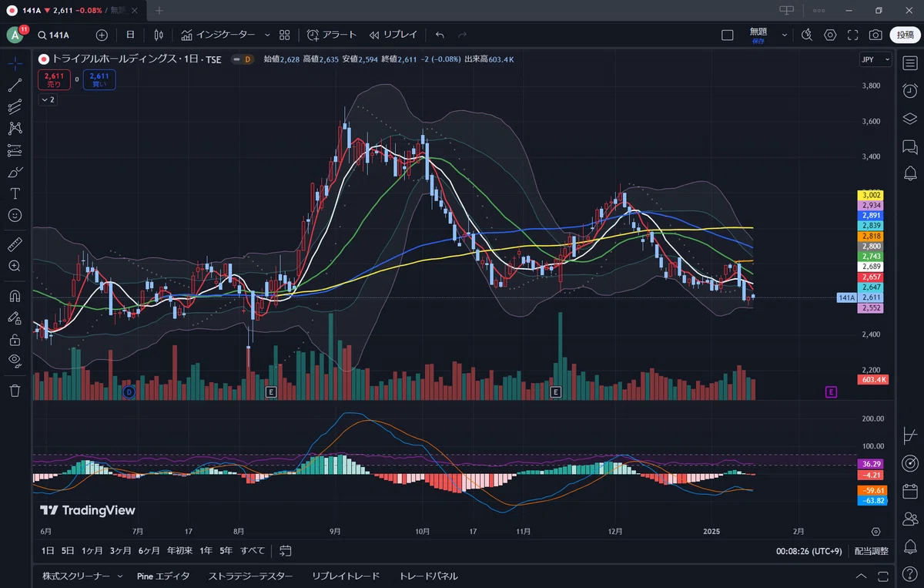This screenshot has width=924, height=588.
Task: Take a chart snapshot with camera icon
Action: coord(875,35)
